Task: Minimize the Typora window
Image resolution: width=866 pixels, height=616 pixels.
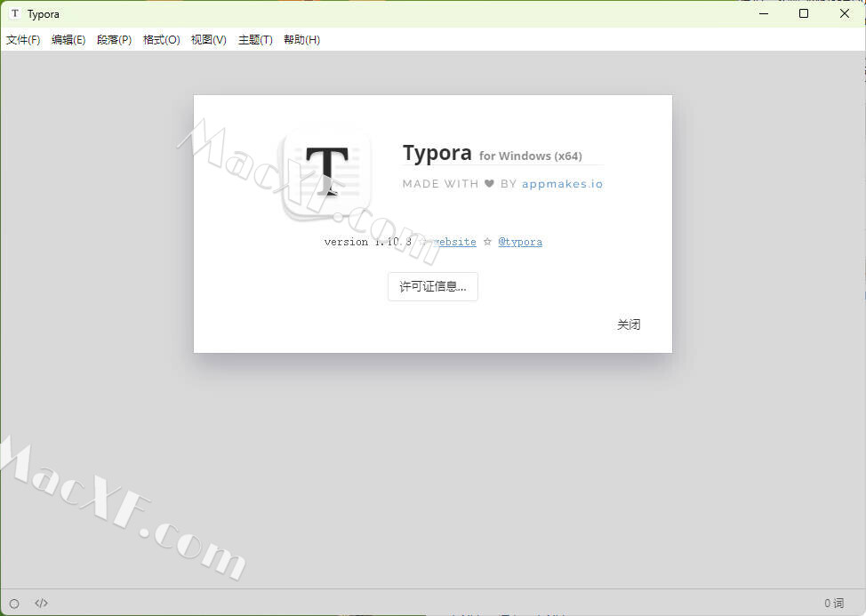Action: [x=764, y=13]
